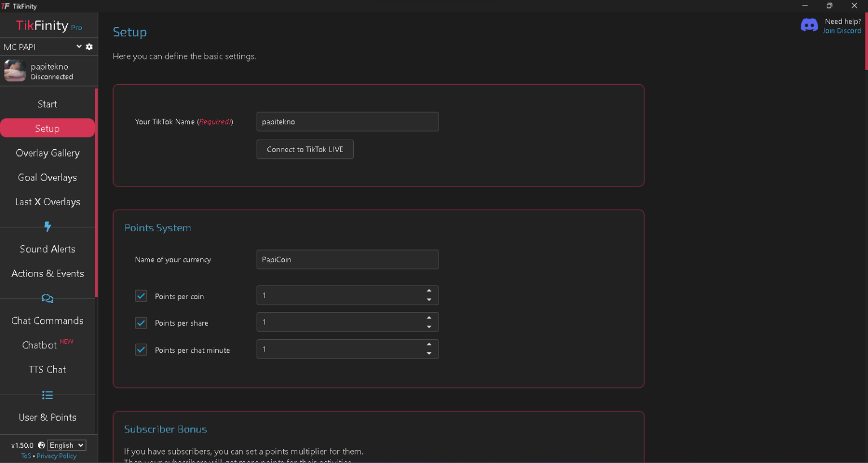Click the currency name field showing PapiCoin
The width and height of the screenshot is (868, 463).
(348, 259)
